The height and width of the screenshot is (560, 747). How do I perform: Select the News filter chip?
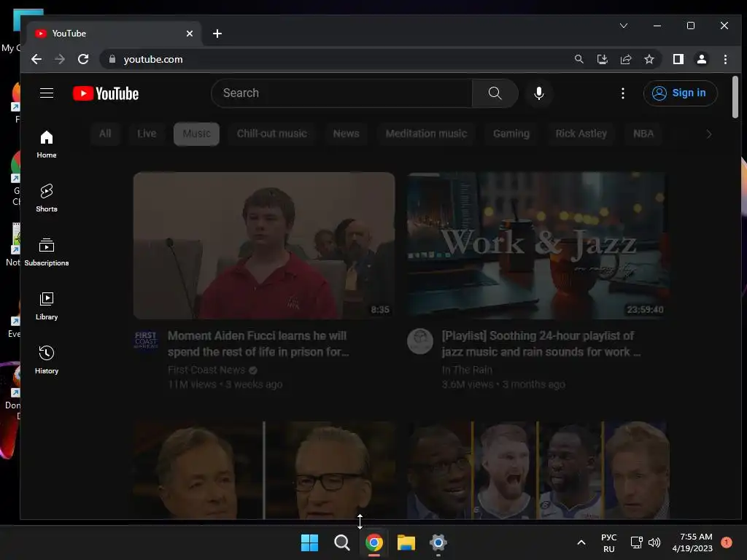(346, 134)
